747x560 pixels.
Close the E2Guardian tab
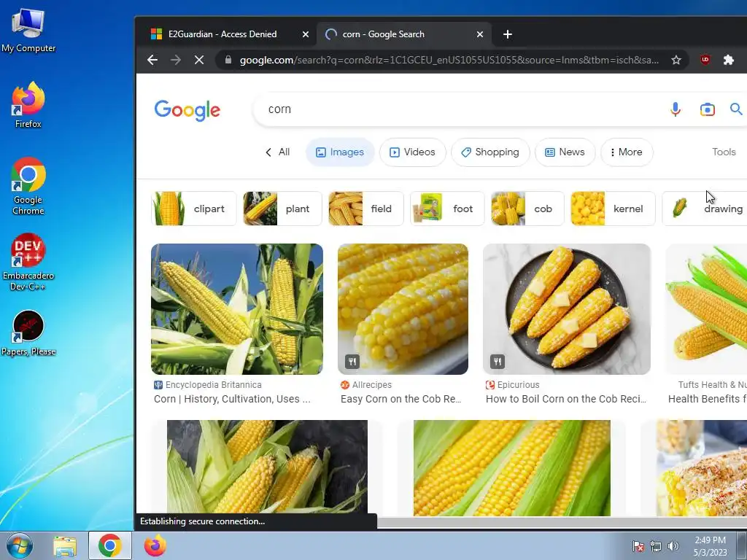(306, 34)
